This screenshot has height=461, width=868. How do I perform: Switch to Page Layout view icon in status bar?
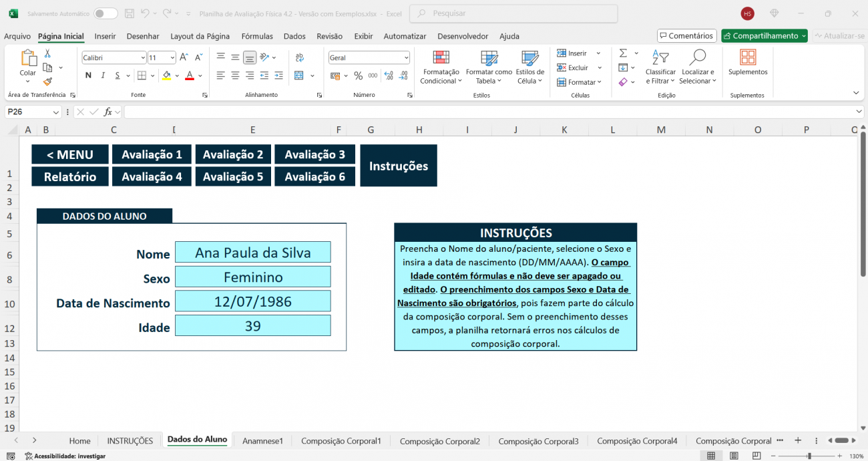(x=734, y=456)
